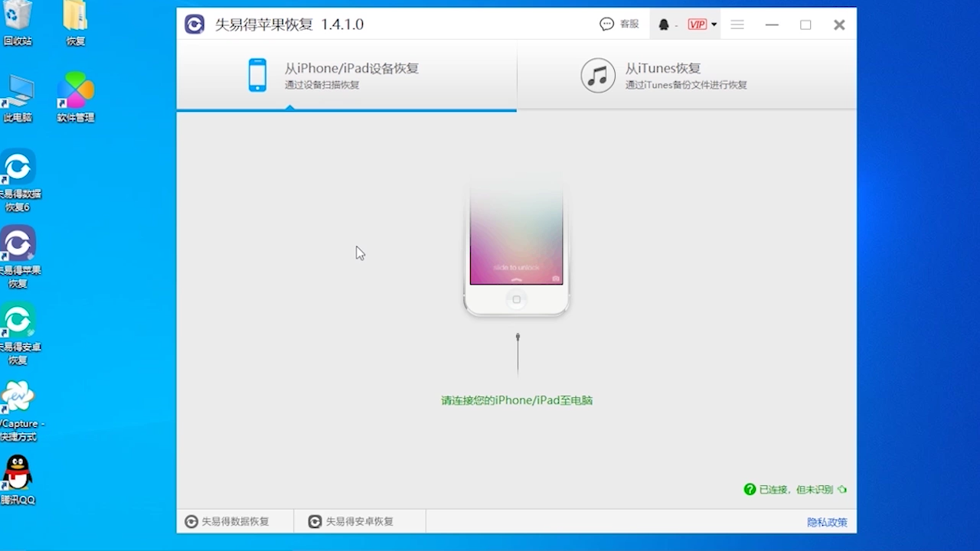Select the 恢复 folder on desktop
980x551 pixels.
pyautogui.click(x=75, y=23)
